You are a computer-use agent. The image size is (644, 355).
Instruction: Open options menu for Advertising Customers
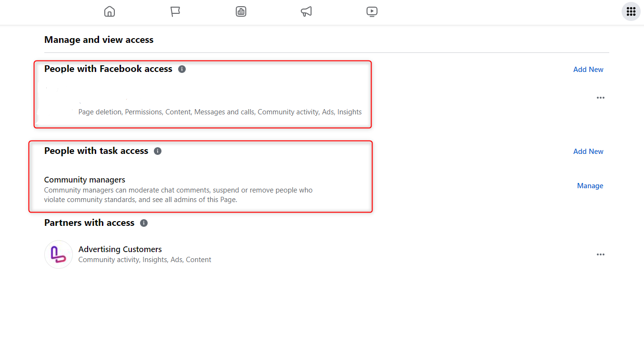(x=601, y=254)
